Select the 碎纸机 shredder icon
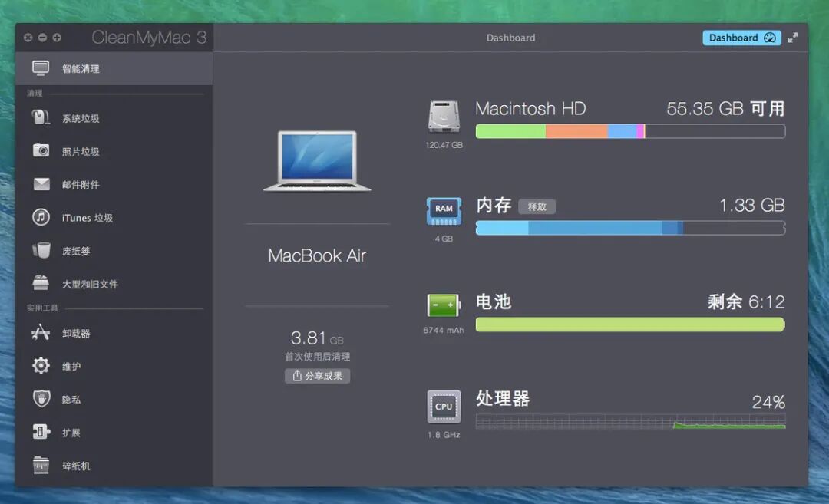This screenshot has height=504, width=829. (41, 465)
